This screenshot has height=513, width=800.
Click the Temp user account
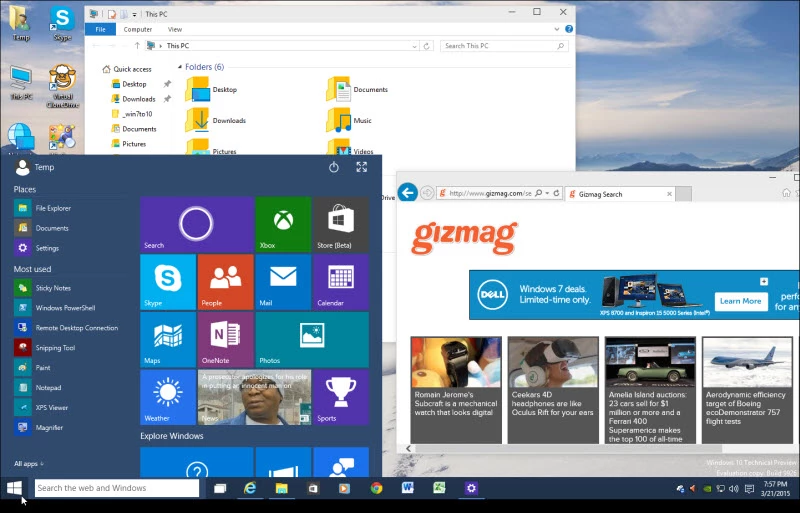coord(35,167)
